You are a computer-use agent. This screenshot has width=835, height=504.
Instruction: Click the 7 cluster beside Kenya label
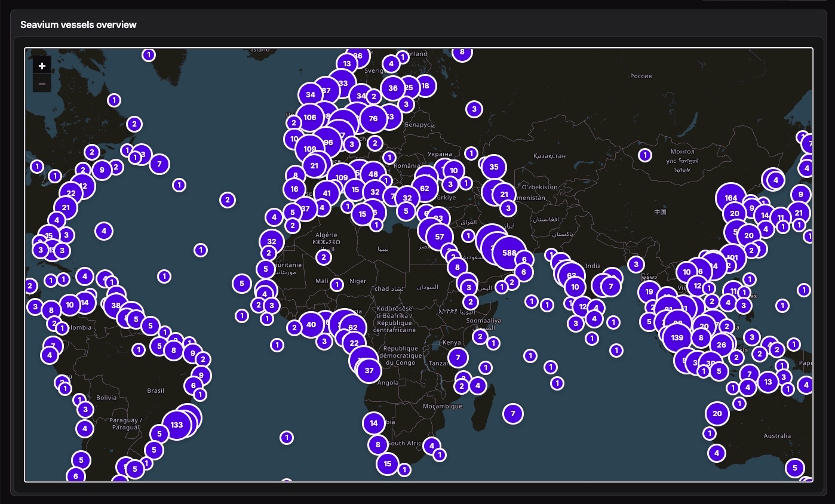[458, 358]
